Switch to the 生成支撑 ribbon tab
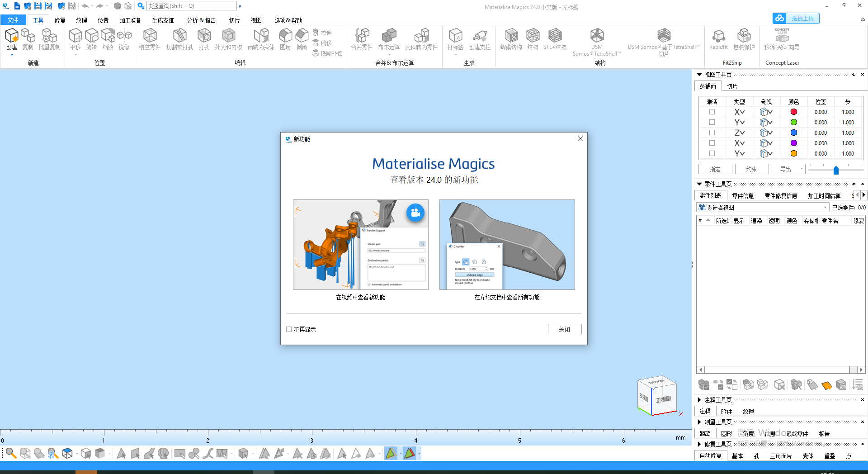The image size is (868, 474). [163, 20]
